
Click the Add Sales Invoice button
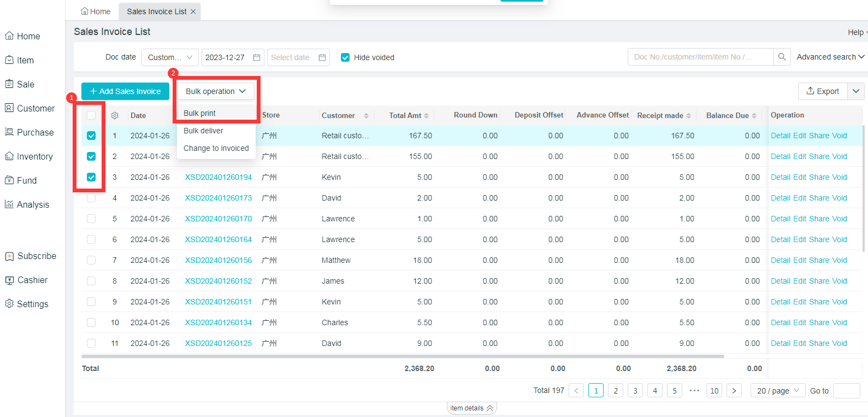coord(125,91)
